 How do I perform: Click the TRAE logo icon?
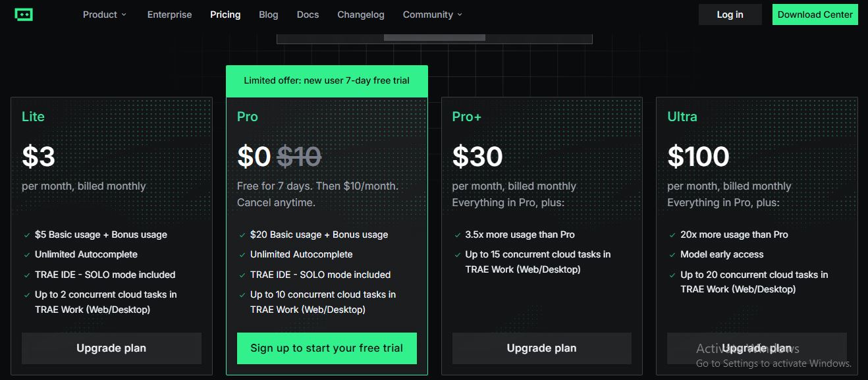[x=24, y=14]
